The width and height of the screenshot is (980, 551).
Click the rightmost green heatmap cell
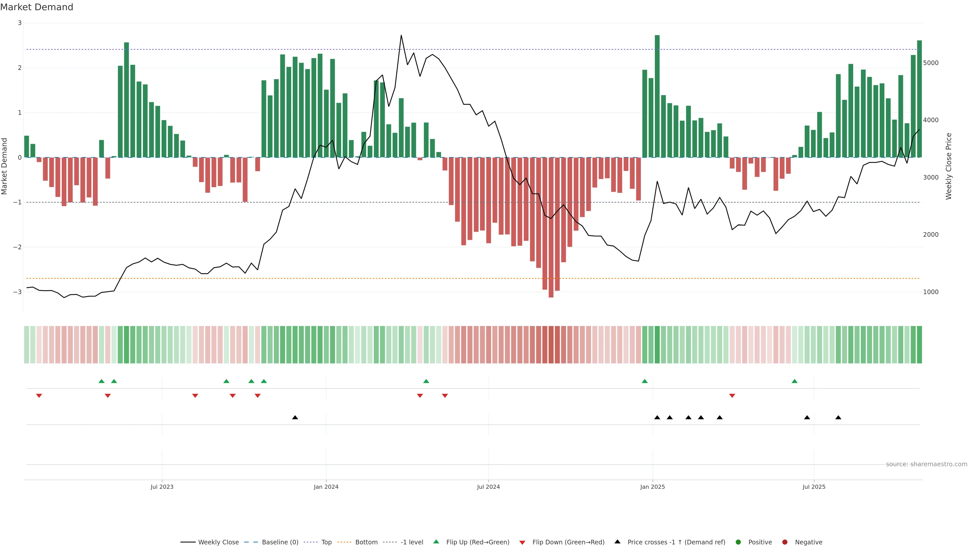pyautogui.click(x=919, y=345)
